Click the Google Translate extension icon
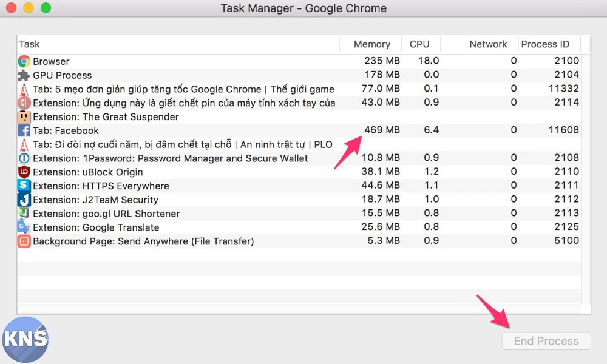607x364 pixels. 24,227
